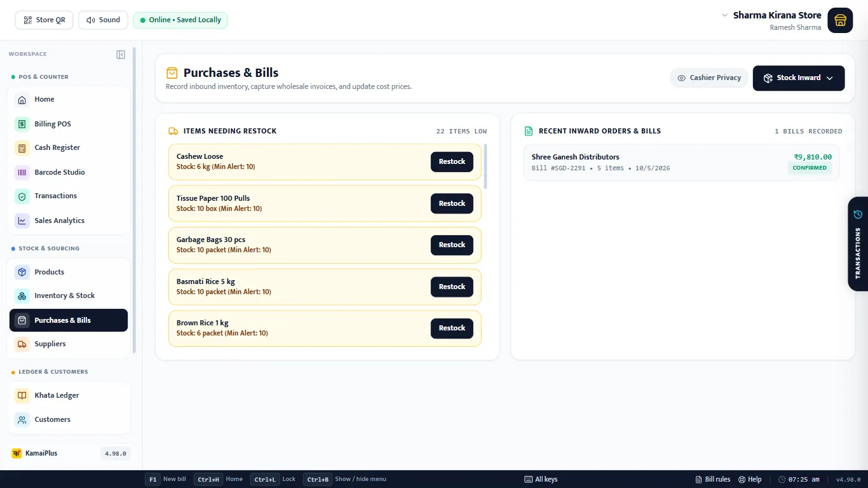The width and height of the screenshot is (868, 488).
Task: Open the Shree Ganesh Distributors bill
Action: pos(681,162)
